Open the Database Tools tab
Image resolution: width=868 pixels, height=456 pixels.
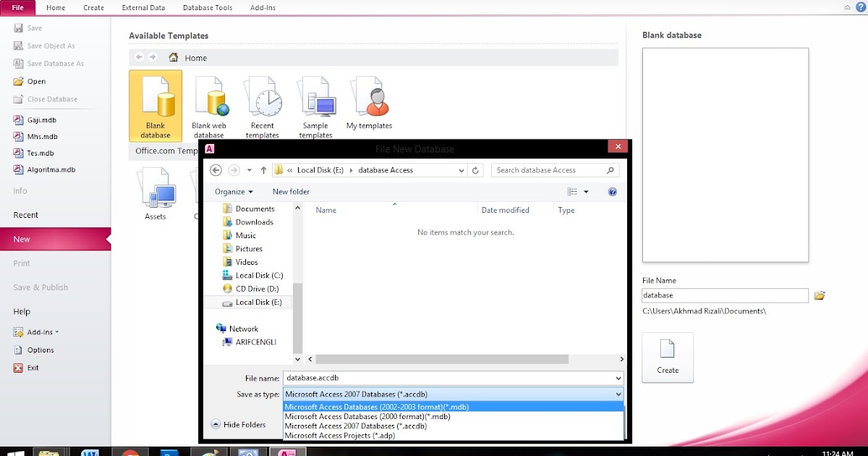coord(208,7)
